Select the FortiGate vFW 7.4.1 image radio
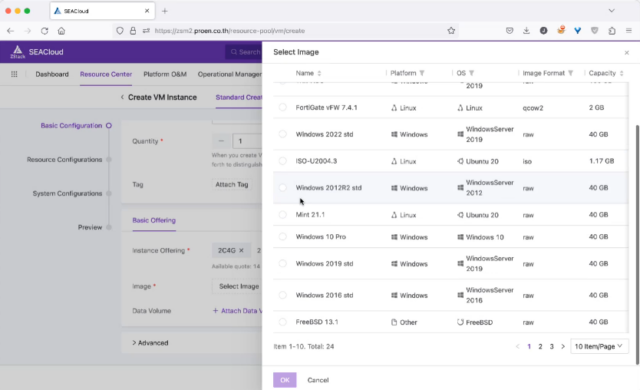The width and height of the screenshot is (640, 390). point(282,107)
